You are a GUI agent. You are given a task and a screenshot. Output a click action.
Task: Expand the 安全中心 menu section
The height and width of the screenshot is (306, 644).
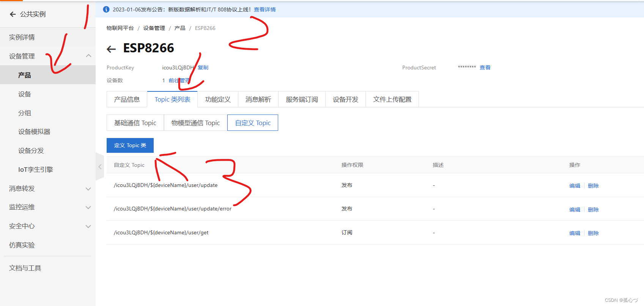pos(88,226)
